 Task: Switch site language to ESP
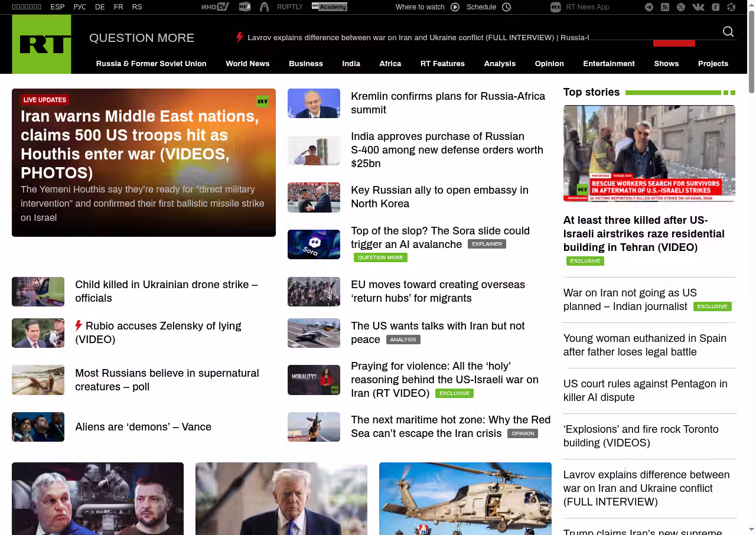pos(57,7)
